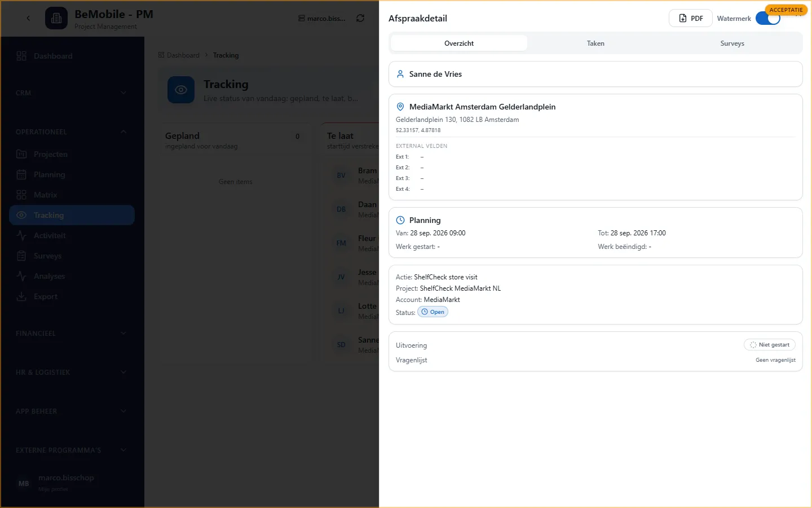Click the Open status badge
The width and height of the screenshot is (812, 508).
[x=433, y=312]
